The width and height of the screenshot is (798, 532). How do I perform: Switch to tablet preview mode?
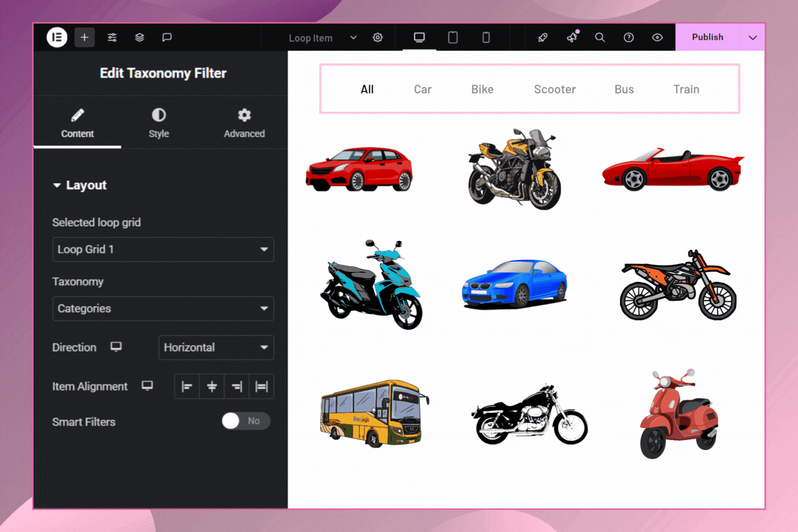(x=452, y=37)
